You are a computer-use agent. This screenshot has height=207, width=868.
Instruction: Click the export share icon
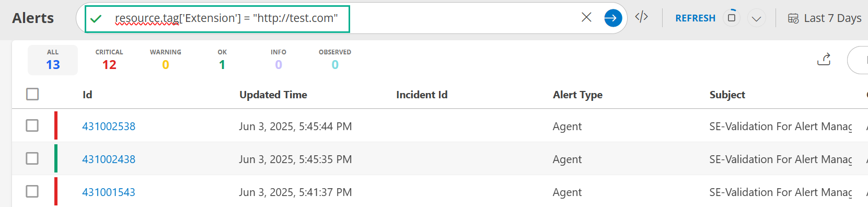tap(824, 59)
